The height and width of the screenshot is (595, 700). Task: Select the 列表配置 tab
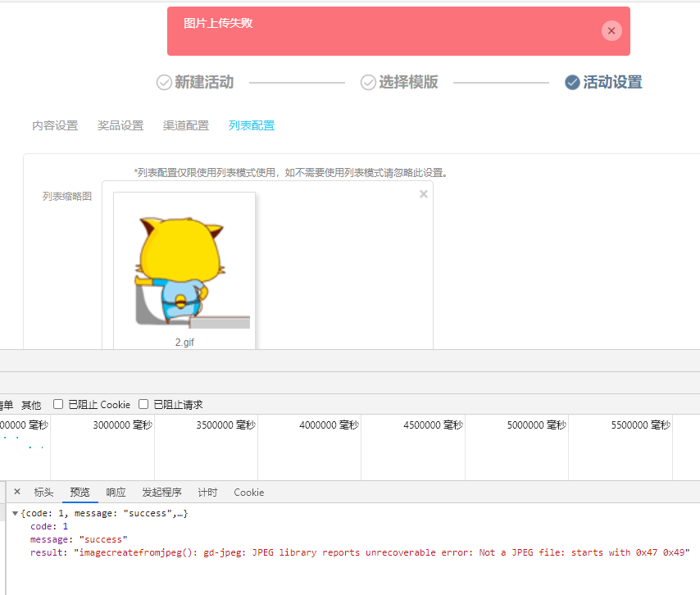coord(252,125)
